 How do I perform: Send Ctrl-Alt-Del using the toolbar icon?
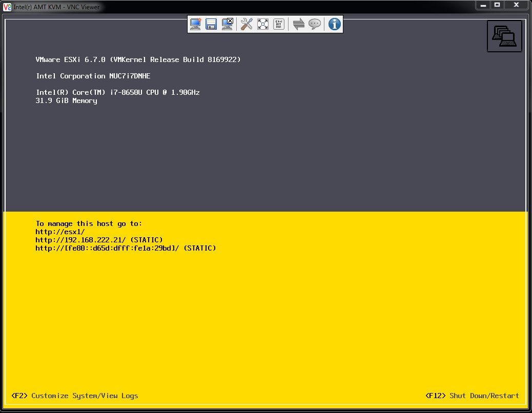(278, 24)
